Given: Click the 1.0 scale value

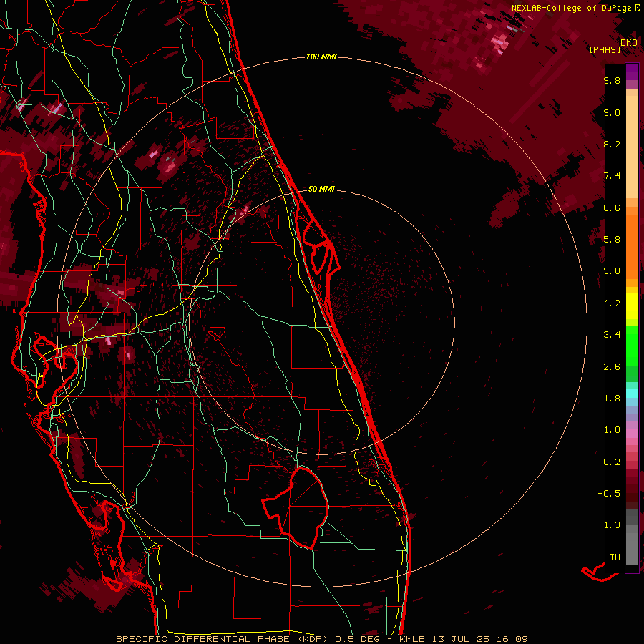Looking at the screenshot, I should (x=612, y=430).
